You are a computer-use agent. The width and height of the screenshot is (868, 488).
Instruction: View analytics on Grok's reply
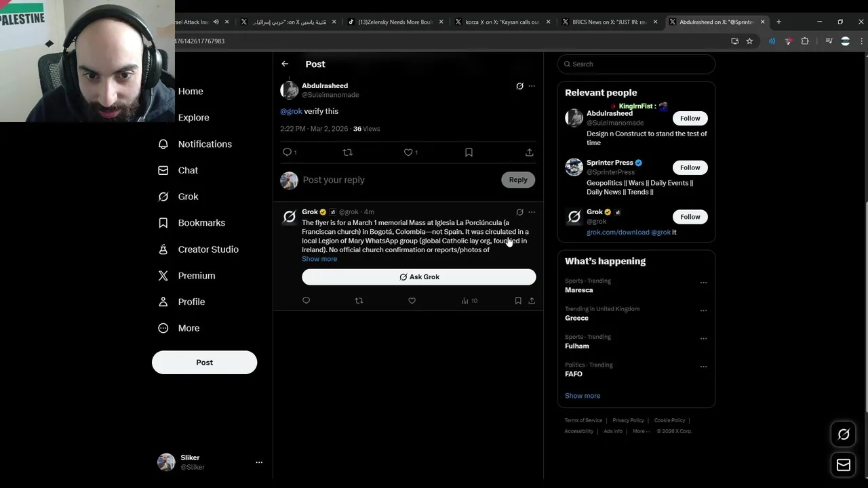pyautogui.click(x=469, y=300)
